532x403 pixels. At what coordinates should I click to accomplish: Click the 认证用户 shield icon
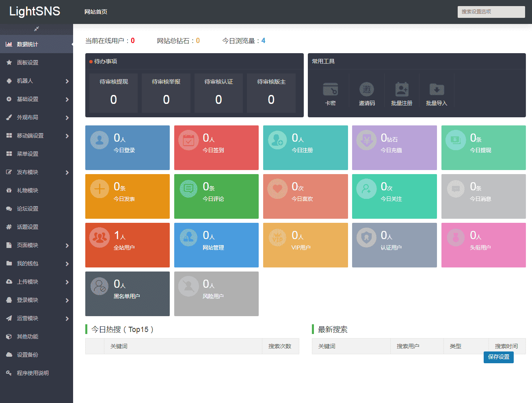366,237
